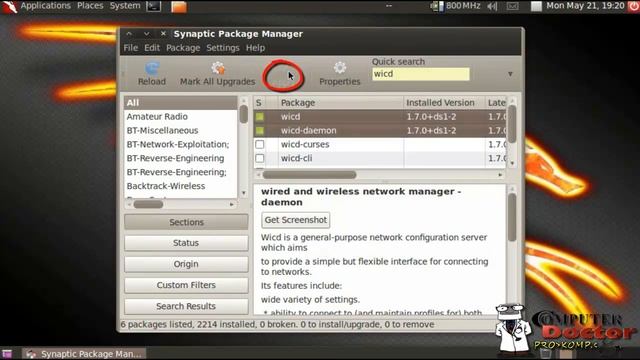
Task: Toggle the wicd package status box
Action: pyautogui.click(x=260, y=117)
